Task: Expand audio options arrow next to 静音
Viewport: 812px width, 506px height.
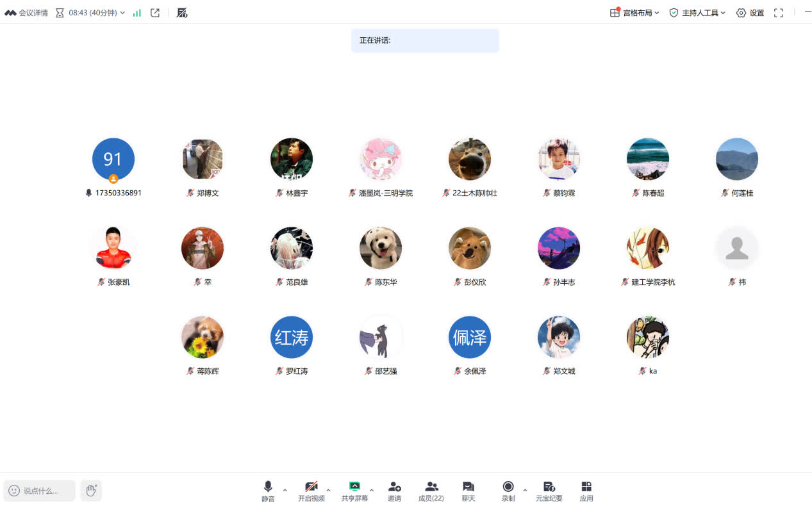Action: (x=285, y=491)
